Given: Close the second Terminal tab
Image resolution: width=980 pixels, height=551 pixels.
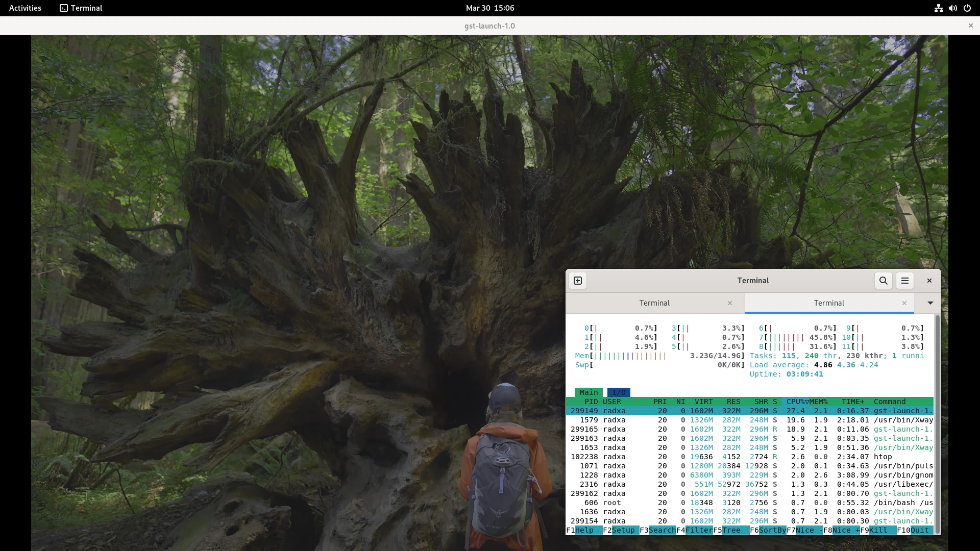Looking at the screenshot, I should pos(904,303).
